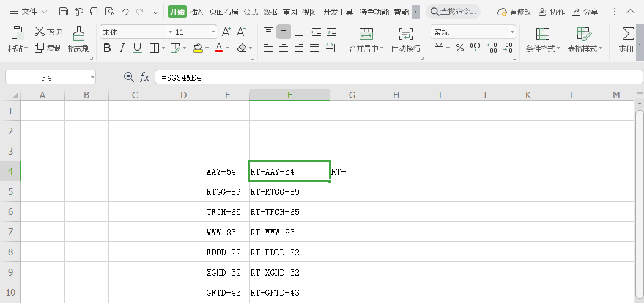644x303 pixels.
Task: Click 有修改 cloud status button
Action: (x=514, y=12)
